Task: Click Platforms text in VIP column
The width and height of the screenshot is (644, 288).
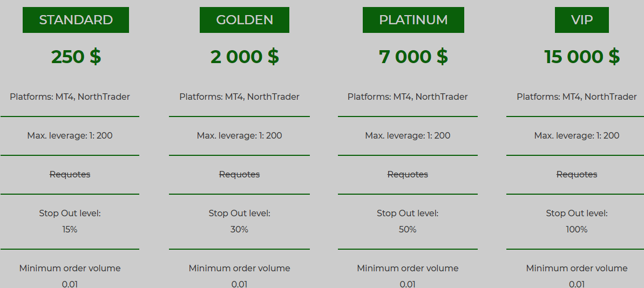Action: [577, 97]
